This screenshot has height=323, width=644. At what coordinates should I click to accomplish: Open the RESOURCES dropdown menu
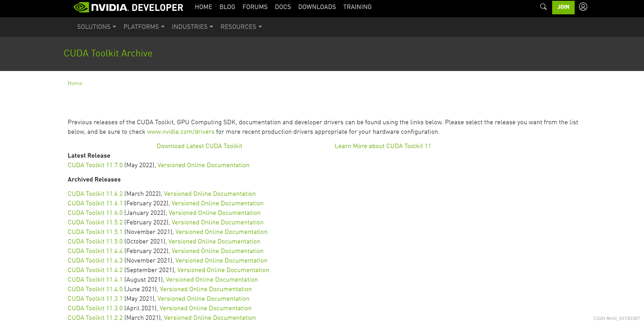tap(241, 27)
